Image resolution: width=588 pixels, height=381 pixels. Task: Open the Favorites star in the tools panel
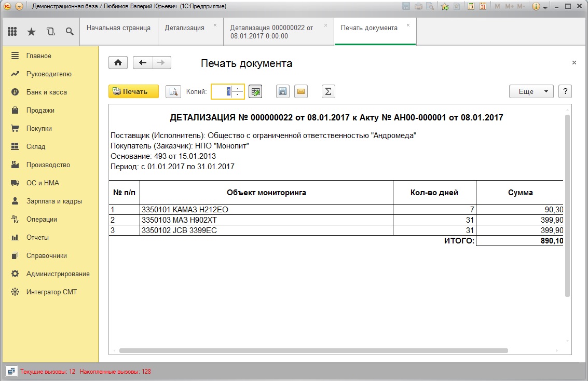click(32, 32)
